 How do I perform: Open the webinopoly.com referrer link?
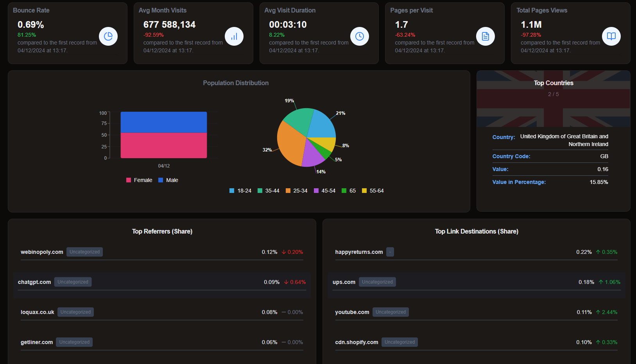pyautogui.click(x=42, y=252)
